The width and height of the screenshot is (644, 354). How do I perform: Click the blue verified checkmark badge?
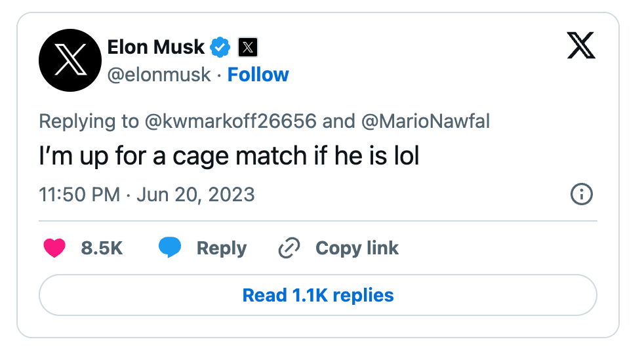point(220,47)
